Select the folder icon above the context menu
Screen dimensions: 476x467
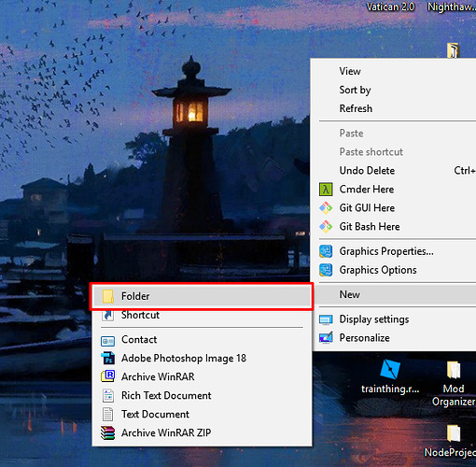click(x=454, y=50)
